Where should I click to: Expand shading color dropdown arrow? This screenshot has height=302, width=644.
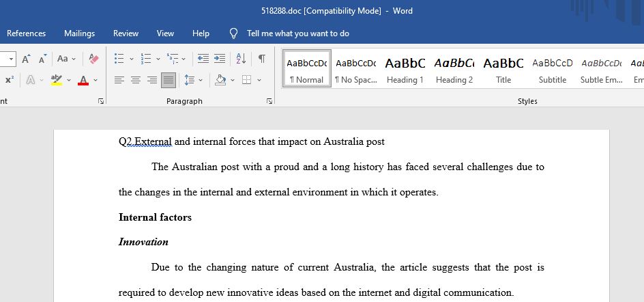pos(233,80)
